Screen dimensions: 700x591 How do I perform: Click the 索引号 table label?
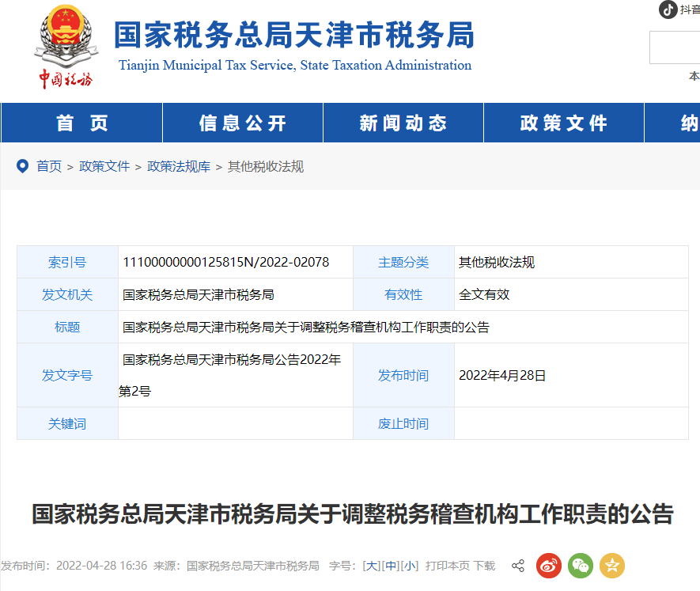(x=67, y=262)
